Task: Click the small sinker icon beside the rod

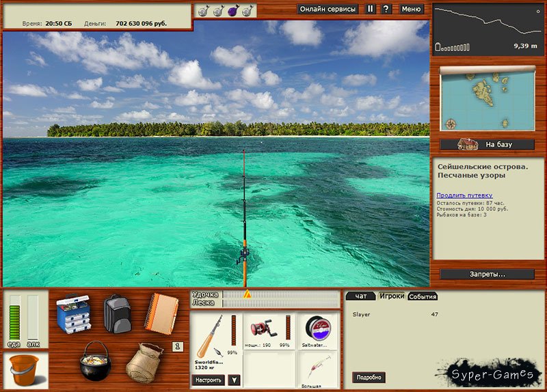Action: point(218,352)
